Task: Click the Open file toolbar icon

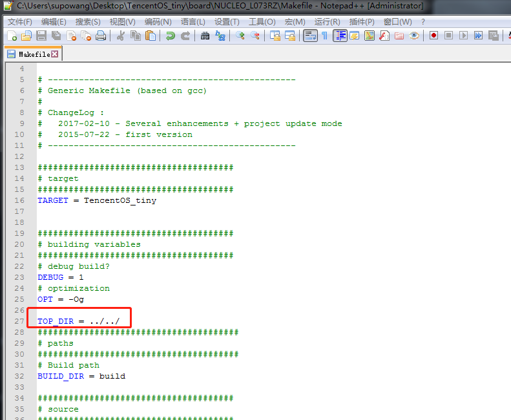Action: (x=26, y=36)
